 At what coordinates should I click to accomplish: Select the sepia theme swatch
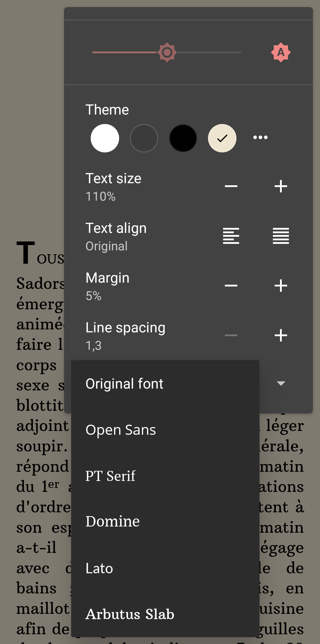click(222, 138)
